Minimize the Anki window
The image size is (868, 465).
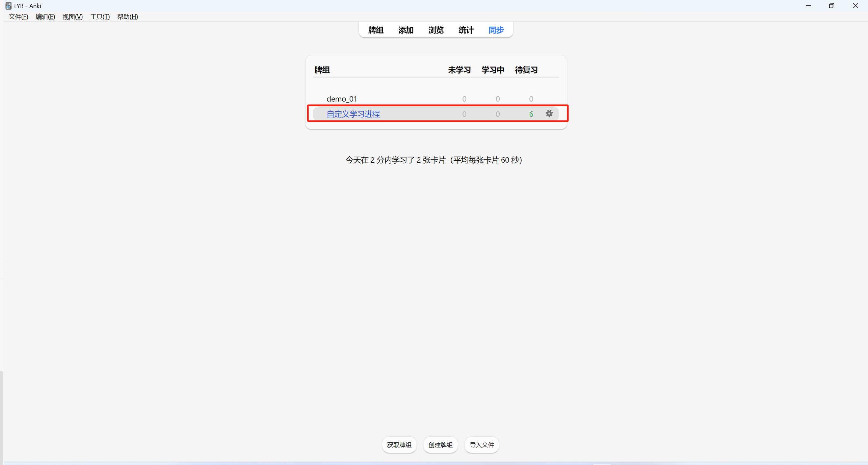point(808,6)
